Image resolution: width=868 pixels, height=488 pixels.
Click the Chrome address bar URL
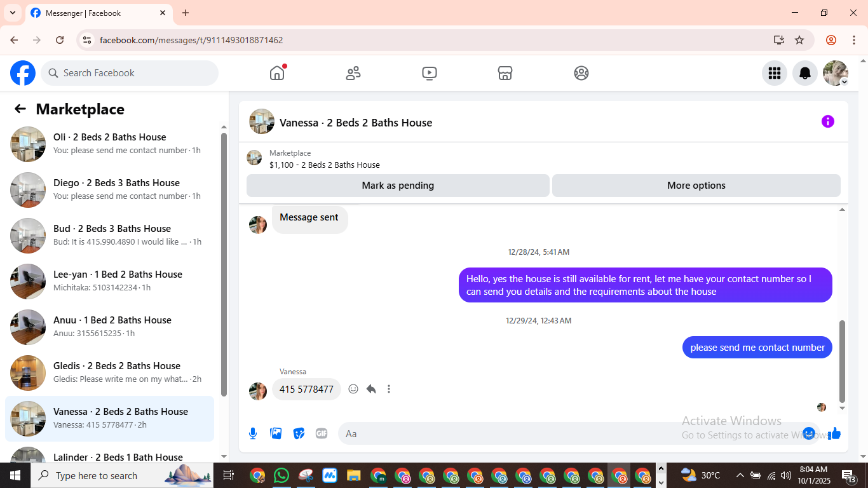pos(191,40)
